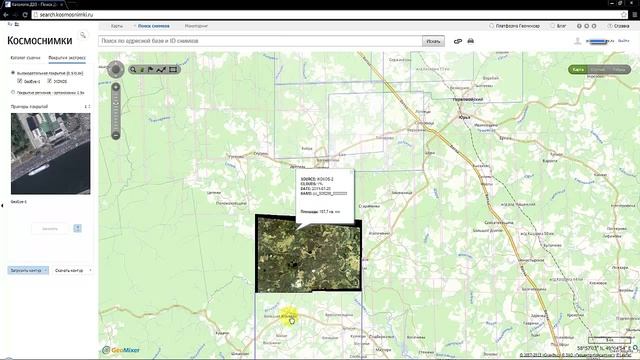Open the Карты top menu item

pyautogui.click(x=117, y=26)
